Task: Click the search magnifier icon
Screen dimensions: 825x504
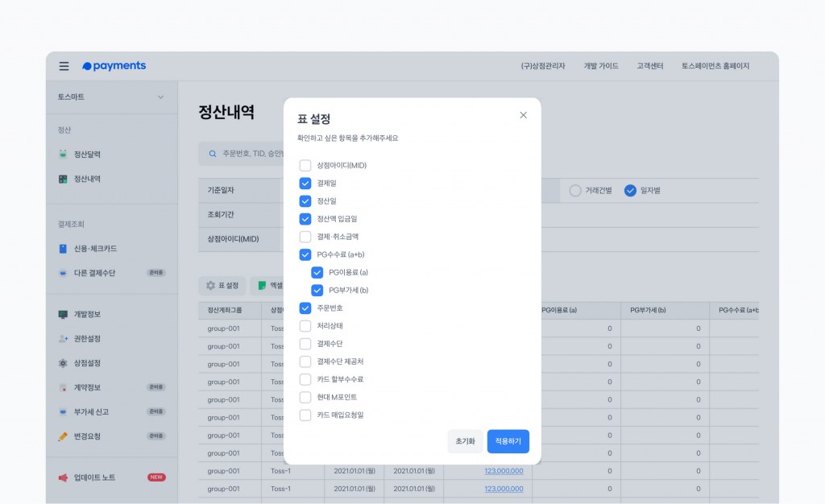Action: coord(213,154)
